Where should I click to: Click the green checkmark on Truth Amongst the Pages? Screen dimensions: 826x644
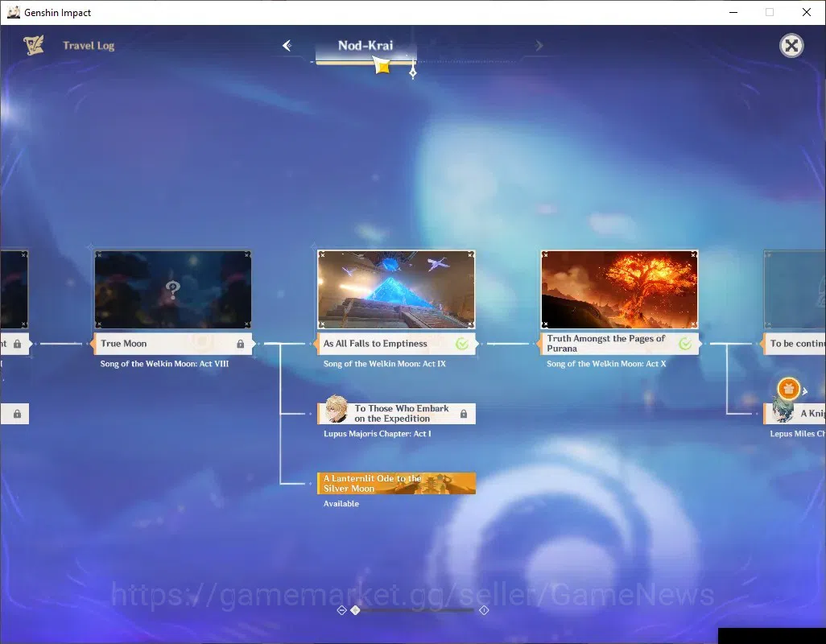[685, 344]
